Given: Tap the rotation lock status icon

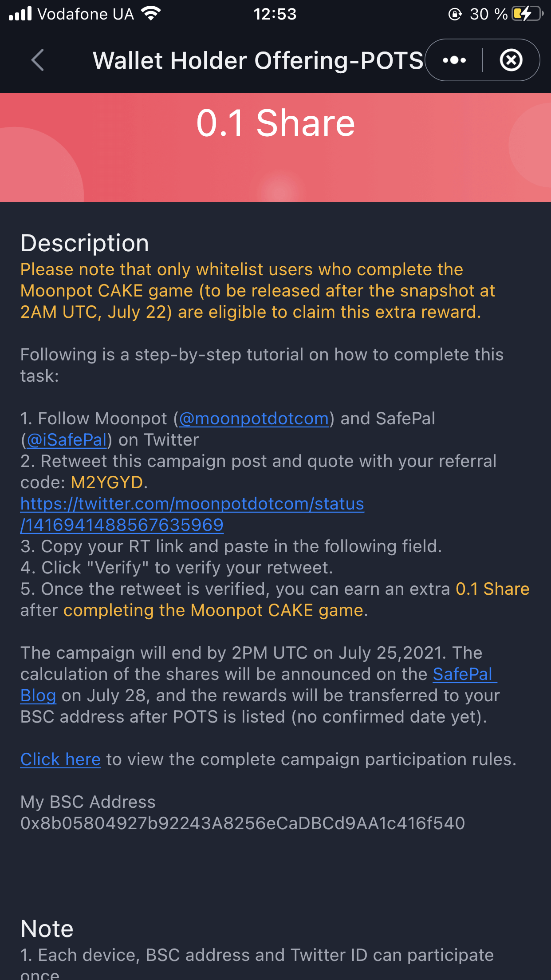Looking at the screenshot, I should pyautogui.click(x=455, y=14).
